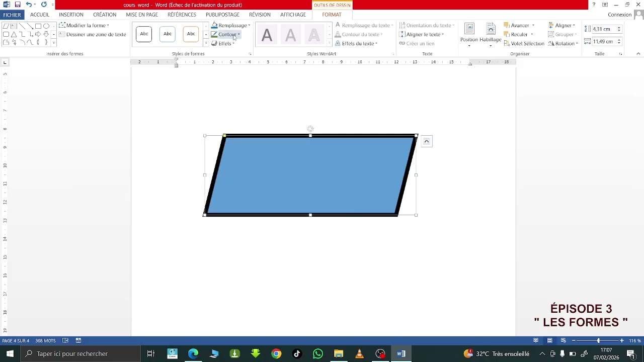Select the FORMAT drawing tools tab
Viewport: 644px width, 362px height.
tap(332, 15)
